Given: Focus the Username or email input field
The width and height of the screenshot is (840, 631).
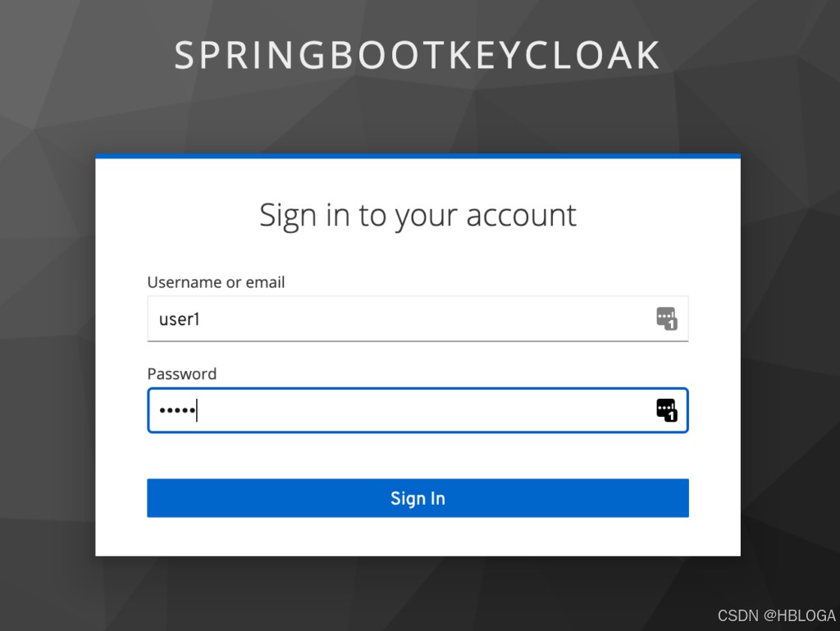Looking at the screenshot, I should pyautogui.click(x=394, y=318).
